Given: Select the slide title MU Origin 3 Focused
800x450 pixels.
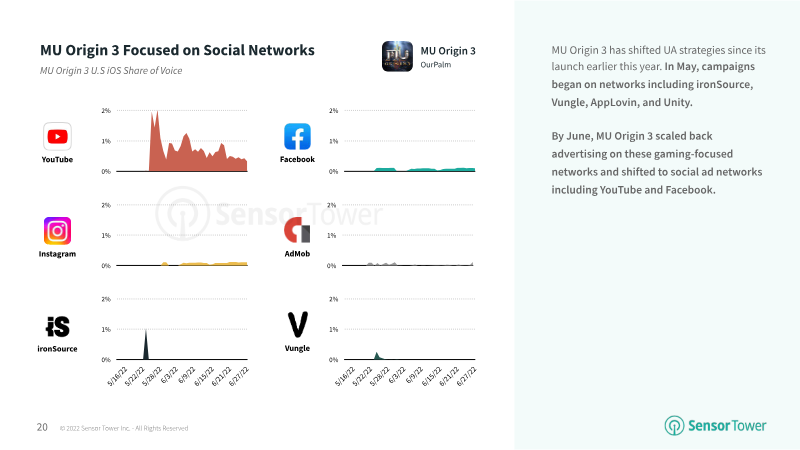Looking at the screenshot, I should click(177, 50).
